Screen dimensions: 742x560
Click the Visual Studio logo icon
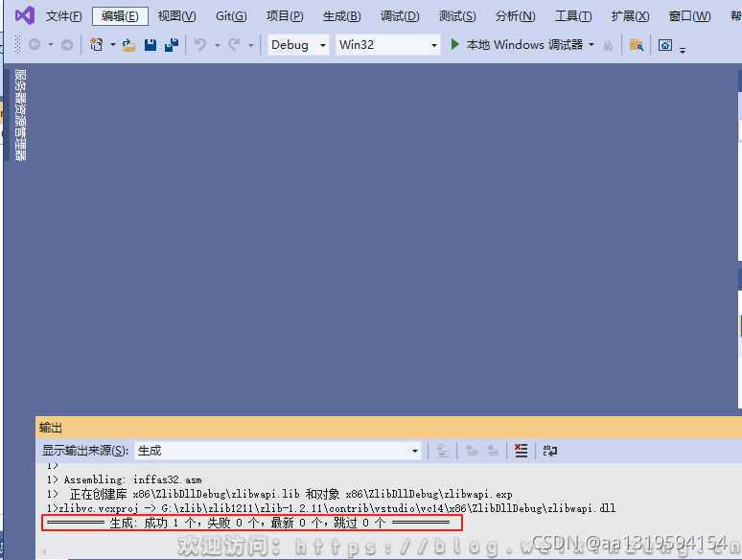25,15
